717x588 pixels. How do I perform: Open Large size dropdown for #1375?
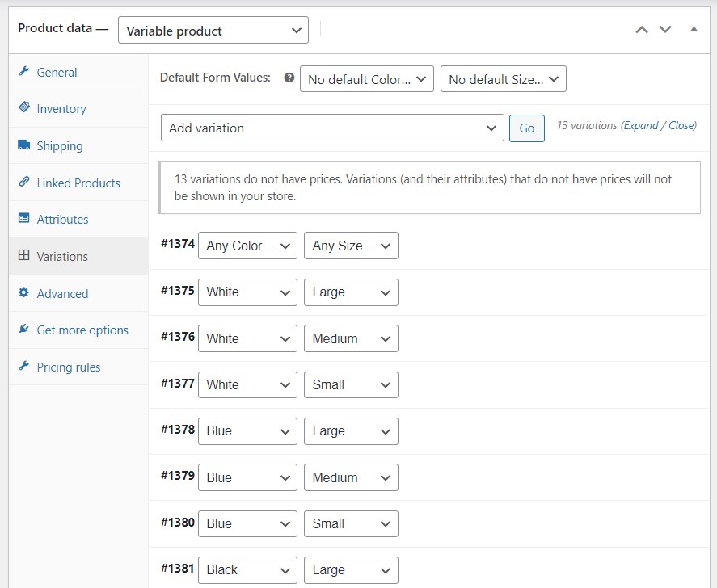(351, 292)
